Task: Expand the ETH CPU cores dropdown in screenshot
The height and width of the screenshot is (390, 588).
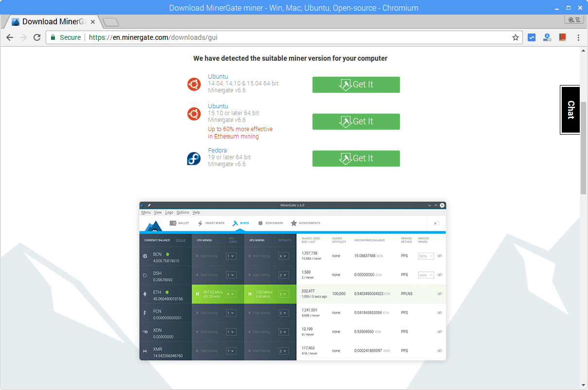Action: (231, 294)
